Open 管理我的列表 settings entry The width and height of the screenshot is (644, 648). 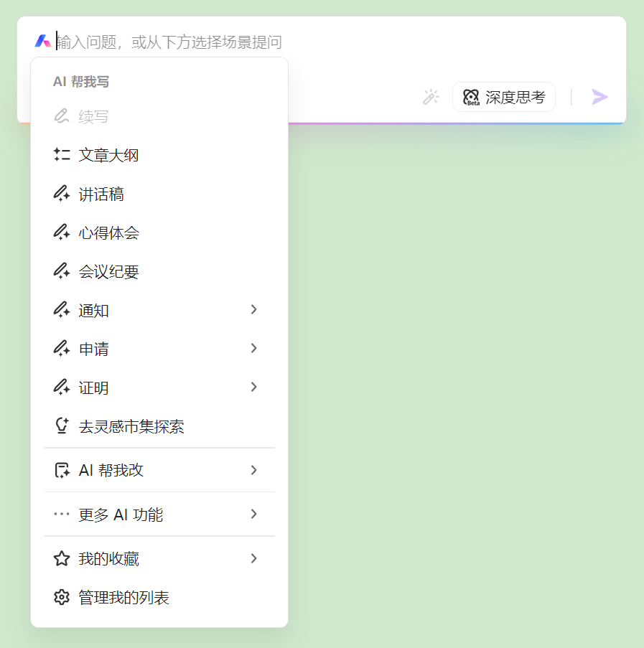(x=123, y=597)
